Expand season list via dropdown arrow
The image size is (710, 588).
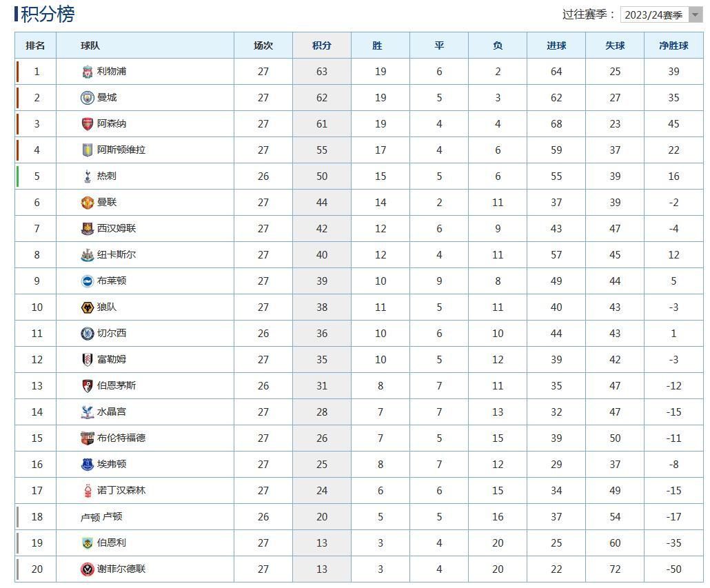696,15
